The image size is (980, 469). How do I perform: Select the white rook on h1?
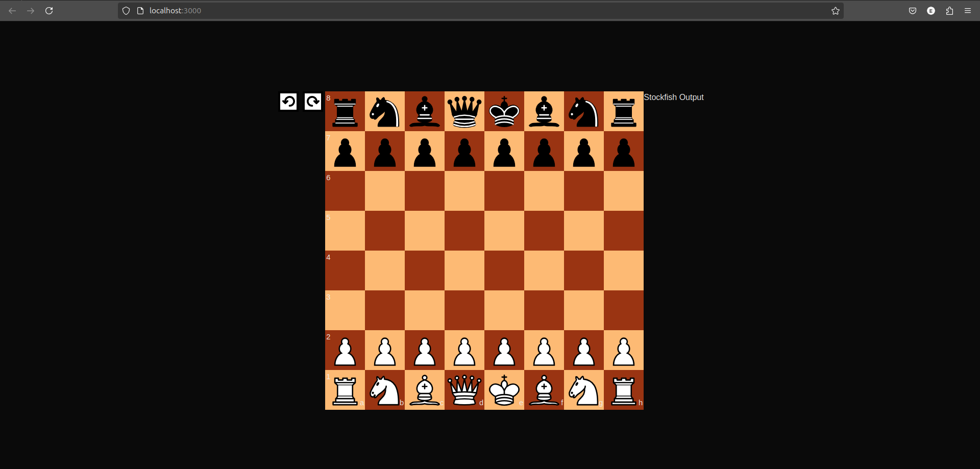click(624, 390)
